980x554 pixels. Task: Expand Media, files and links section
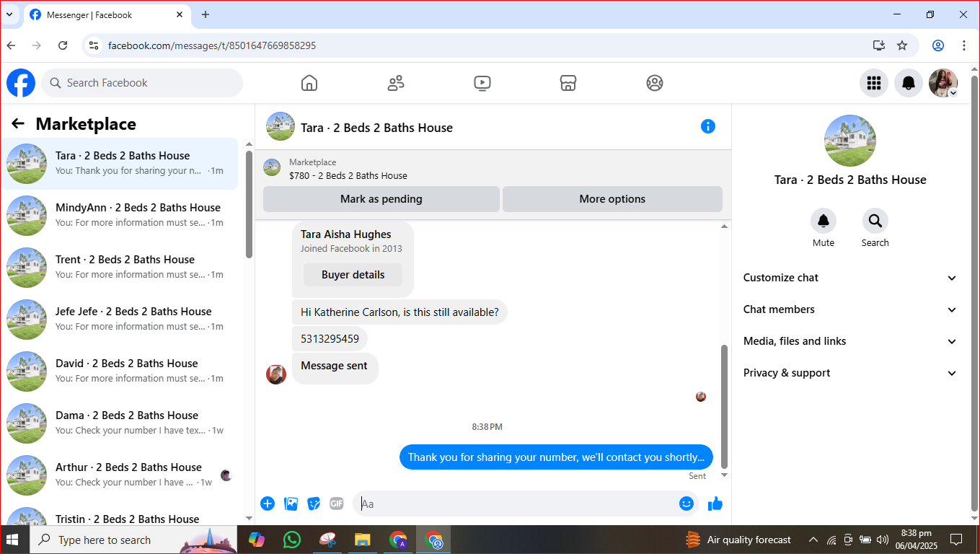850,341
